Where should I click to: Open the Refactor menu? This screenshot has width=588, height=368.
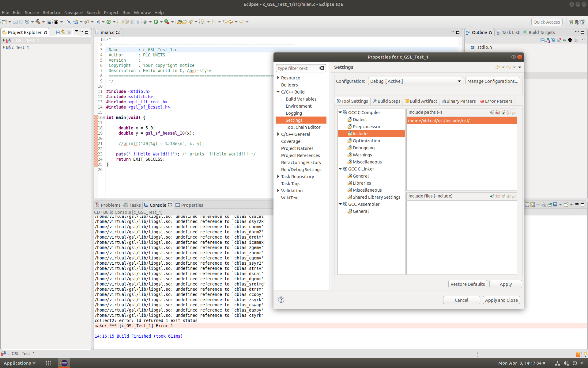pos(51,13)
